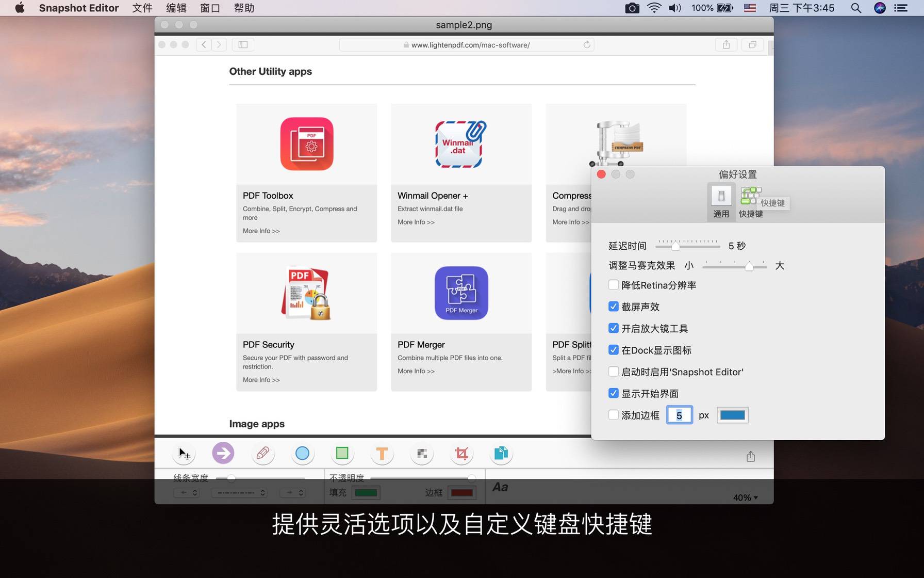This screenshot has height=578, width=924.
Task: Open the Apple menu
Action: pyautogui.click(x=20, y=8)
